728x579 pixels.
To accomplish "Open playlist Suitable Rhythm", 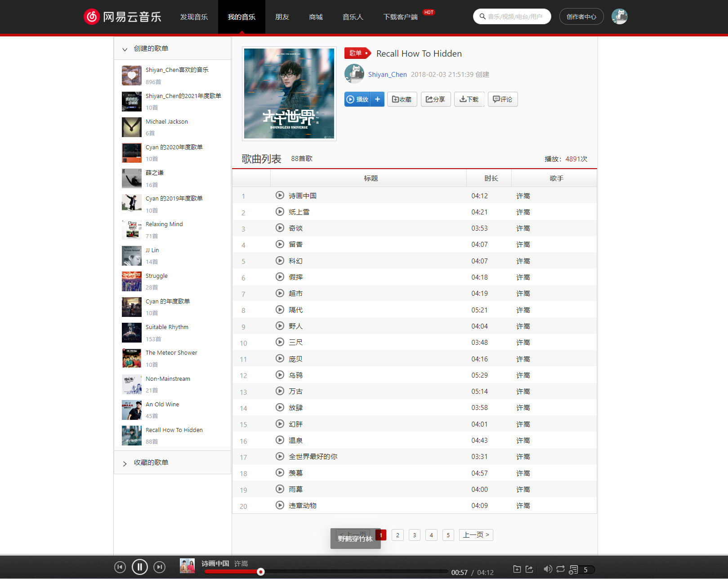I will point(173,333).
